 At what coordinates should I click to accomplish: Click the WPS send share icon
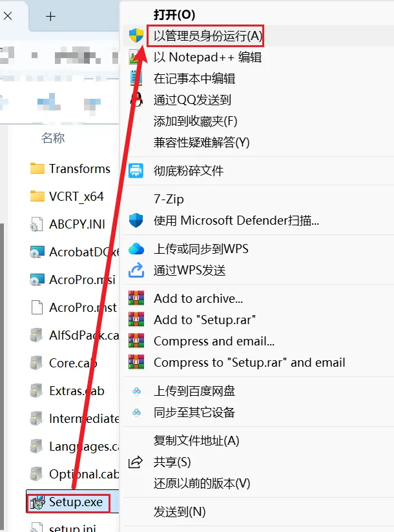(136, 270)
